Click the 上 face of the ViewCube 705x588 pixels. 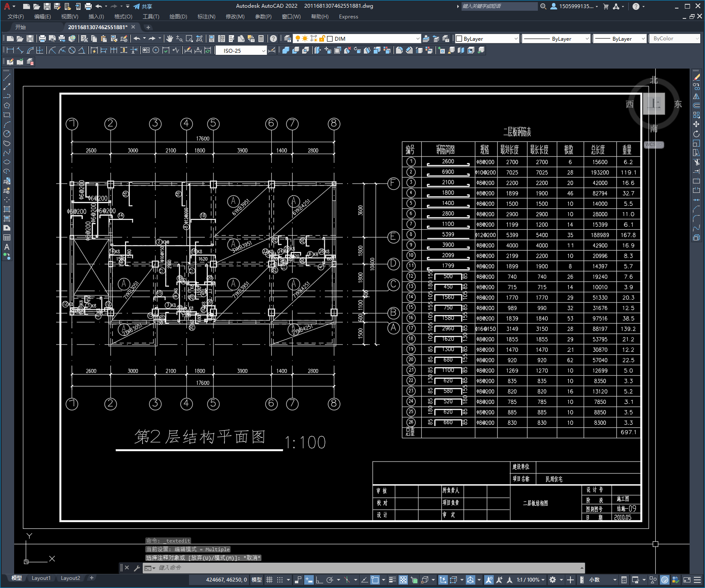[654, 104]
